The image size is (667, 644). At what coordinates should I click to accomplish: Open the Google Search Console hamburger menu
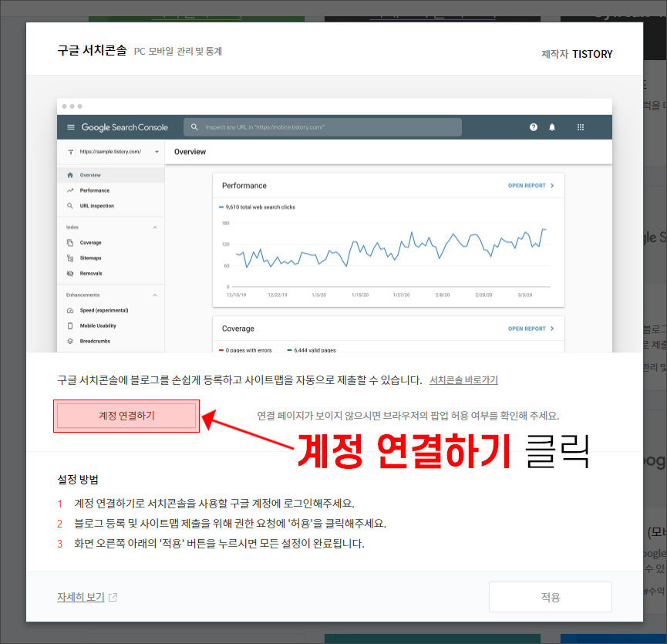72,126
